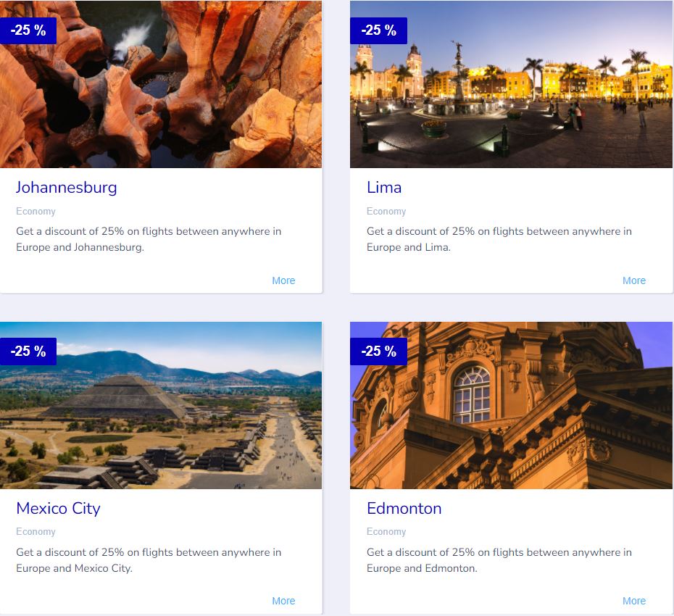Screen dimensions: 674x616
Task: Open the More link for Edmonton
Action: coord(634,601)
